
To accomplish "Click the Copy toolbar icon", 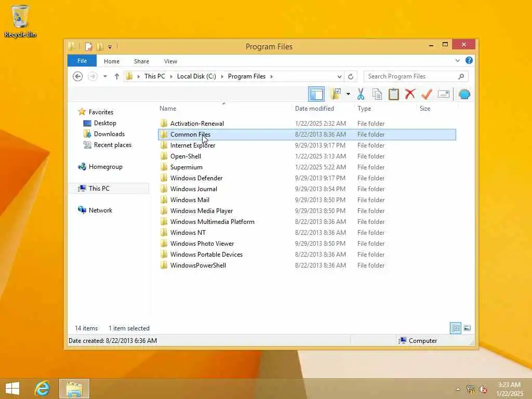I will pos(377,94).
